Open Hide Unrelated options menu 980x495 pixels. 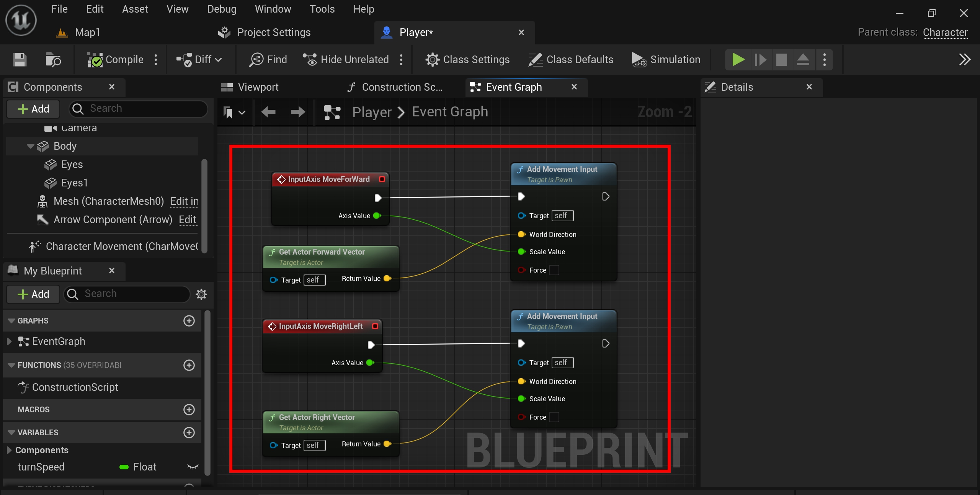[x=401, y=60]
